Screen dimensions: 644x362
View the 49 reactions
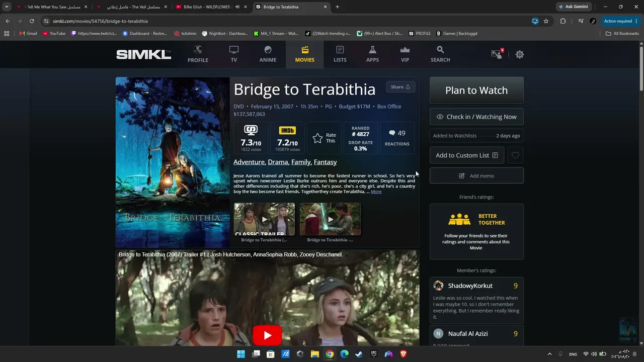coord(397,138)
